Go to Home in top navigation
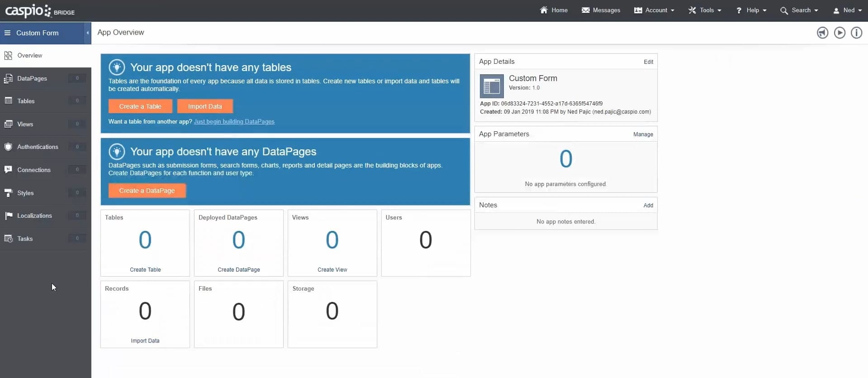Screen dimensions: 868x378 (x=554, y=10)
